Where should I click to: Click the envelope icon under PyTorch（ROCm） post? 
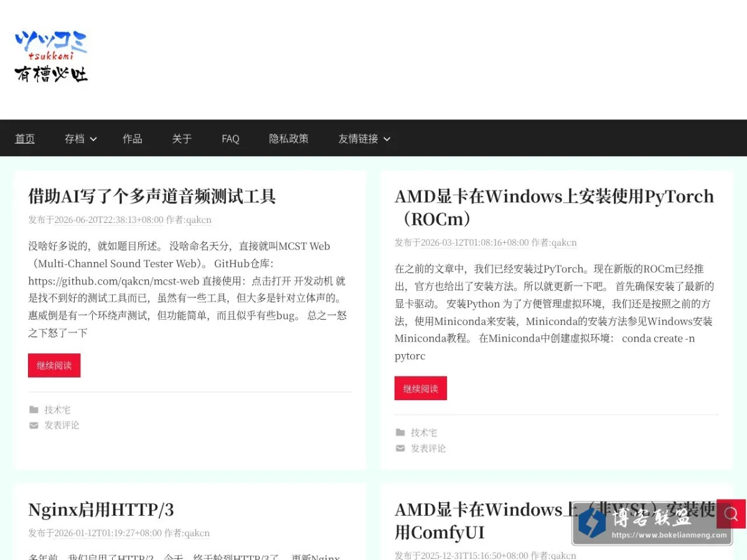click(400, 448)
